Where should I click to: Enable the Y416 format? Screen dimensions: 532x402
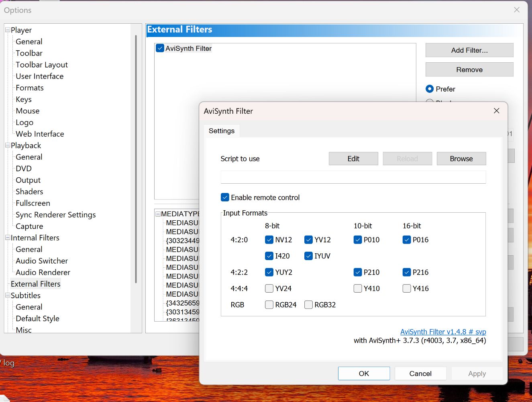click(407, 288)
